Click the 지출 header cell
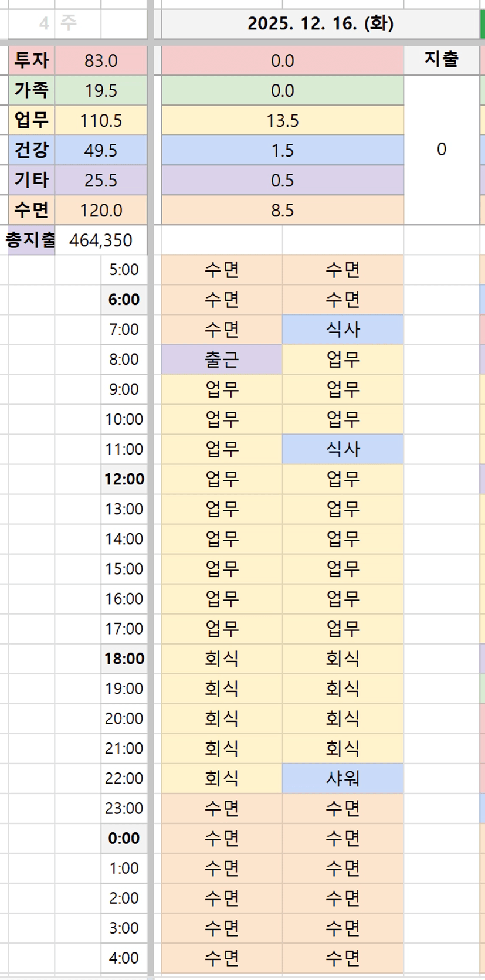485x980 pixels. [441, 59]
